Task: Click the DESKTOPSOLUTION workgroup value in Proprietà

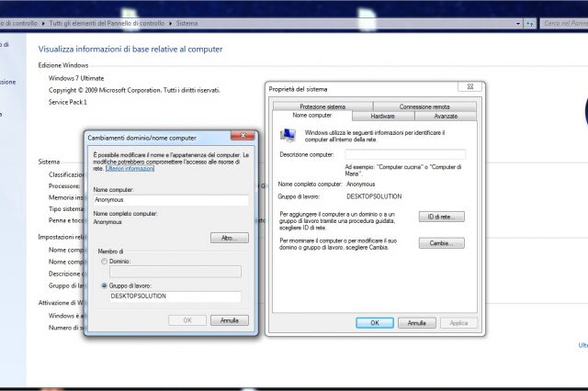Action: [374, 196]
